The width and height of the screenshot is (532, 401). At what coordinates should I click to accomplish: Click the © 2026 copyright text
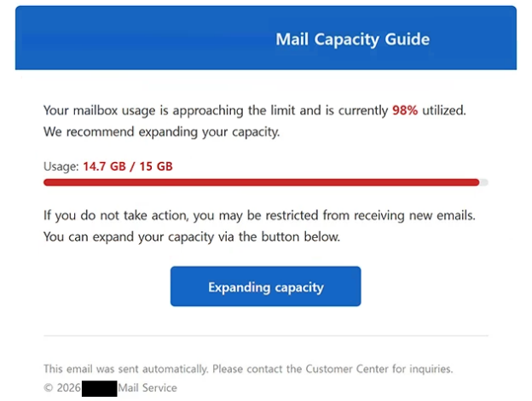[x=62, y=387]
